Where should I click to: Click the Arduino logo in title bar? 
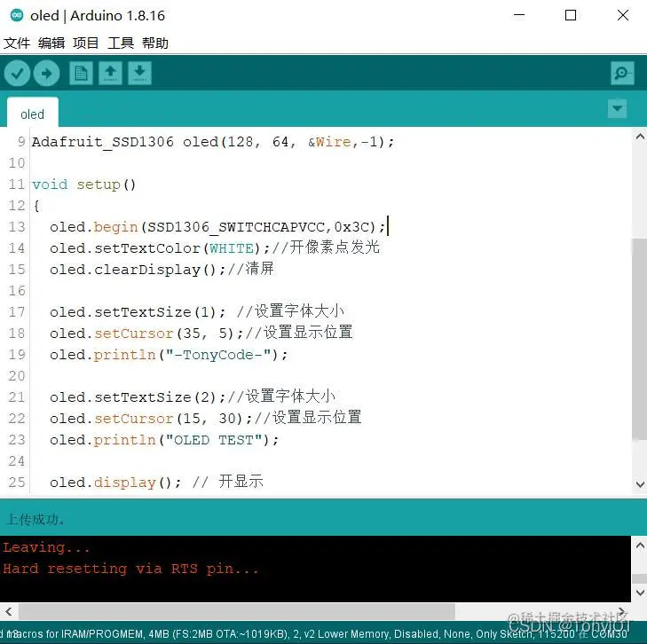(x=17, y=15)
